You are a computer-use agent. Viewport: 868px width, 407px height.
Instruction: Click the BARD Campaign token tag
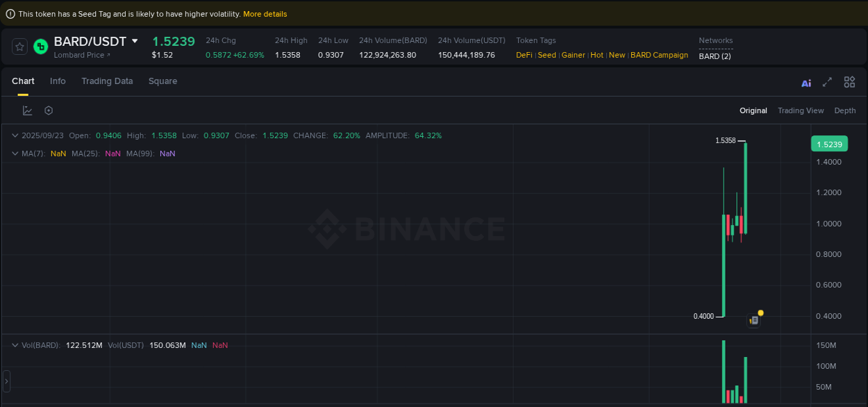pyautogui.click(x=659, y=55)
